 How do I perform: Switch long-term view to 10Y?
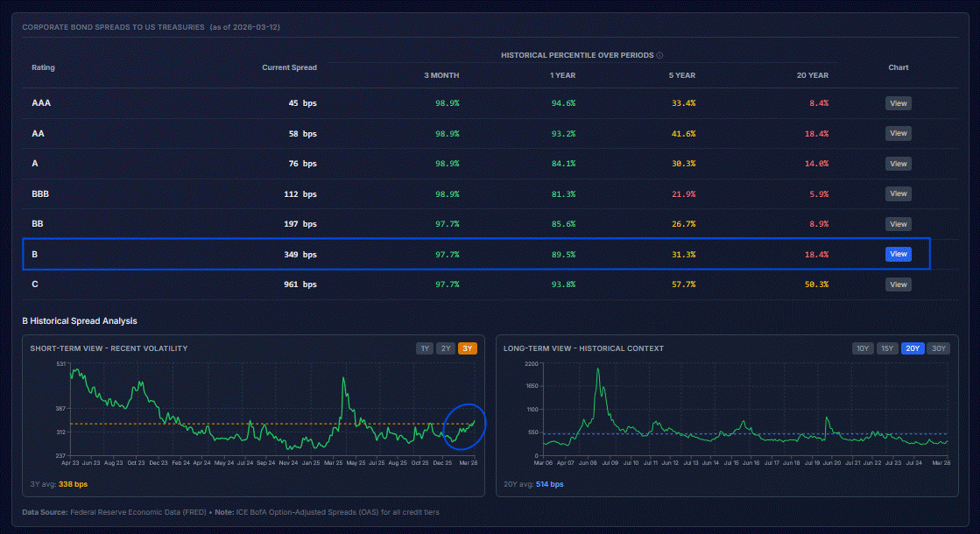(863, 348)
